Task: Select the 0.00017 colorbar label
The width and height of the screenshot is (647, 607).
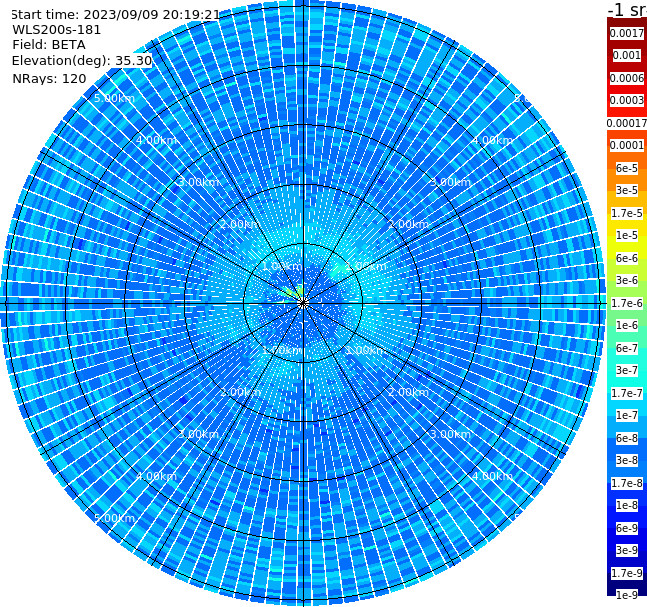Action: tap(627, 123)
